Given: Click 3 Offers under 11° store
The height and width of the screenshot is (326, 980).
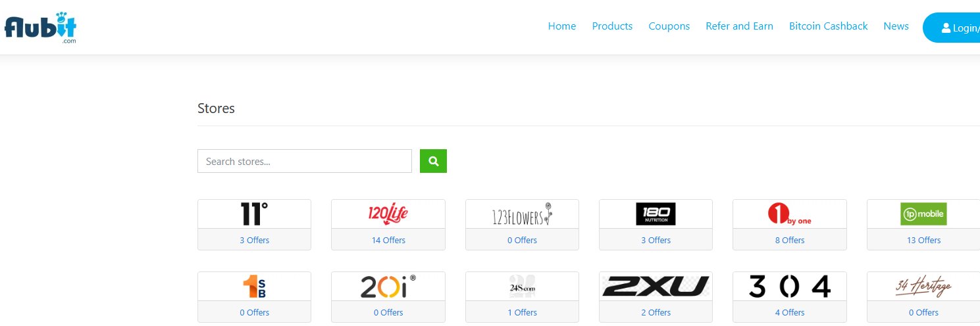Looking at the screenshot, I should [x=254, y=240].
